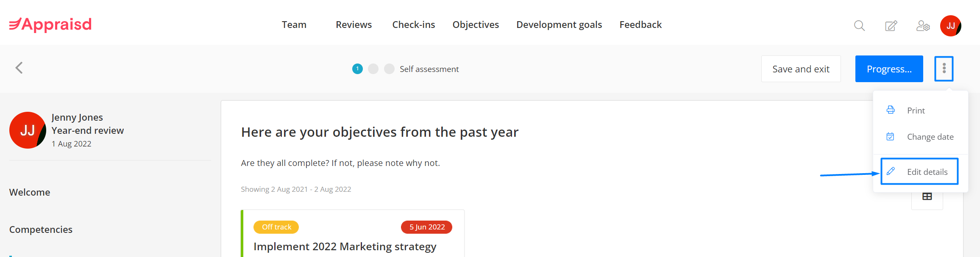The height and width of the screenshot is (257, 980).
Task: Click the Appraisd logo
Action: (50, 25)
